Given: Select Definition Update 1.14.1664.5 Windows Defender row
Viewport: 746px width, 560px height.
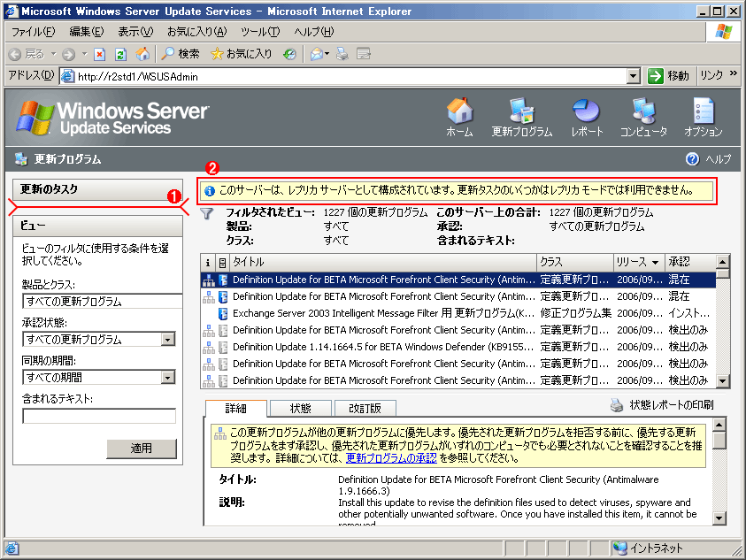Looking at the screenshot, I should pyautogui.click(x=458, y=347).
